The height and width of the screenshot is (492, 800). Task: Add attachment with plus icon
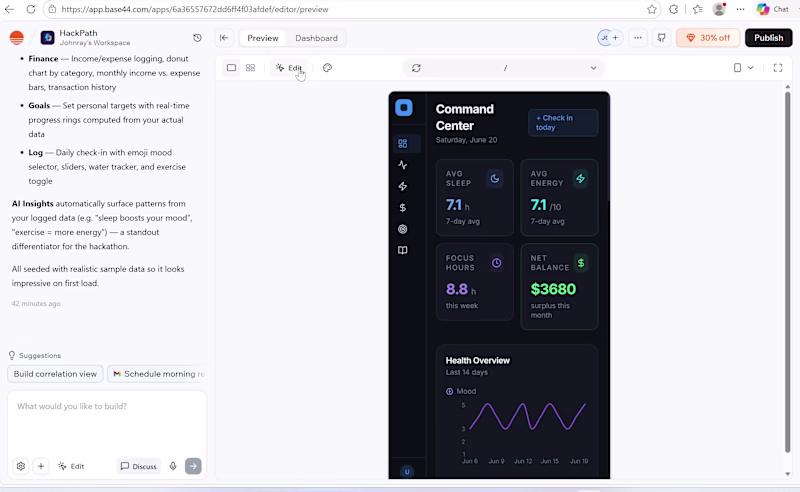point(41,466)
